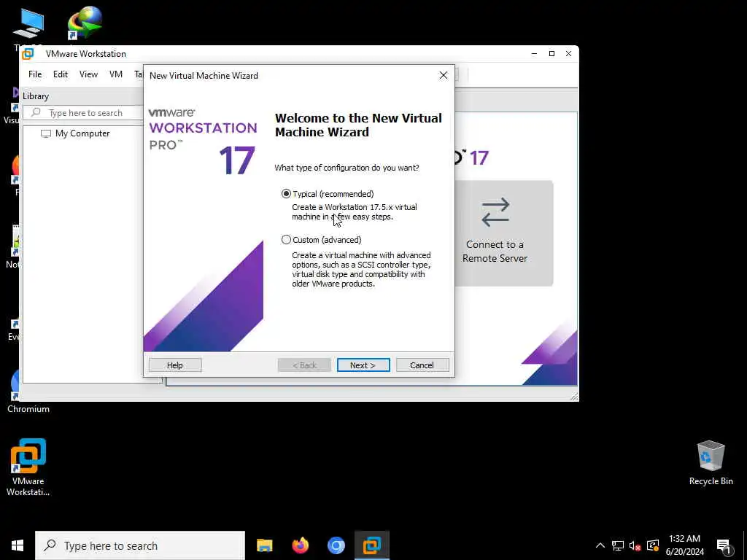This screenshot has height=560, width=747.
Task: Open File Explorer from taskbar
Action: click(x=264, y=545)
